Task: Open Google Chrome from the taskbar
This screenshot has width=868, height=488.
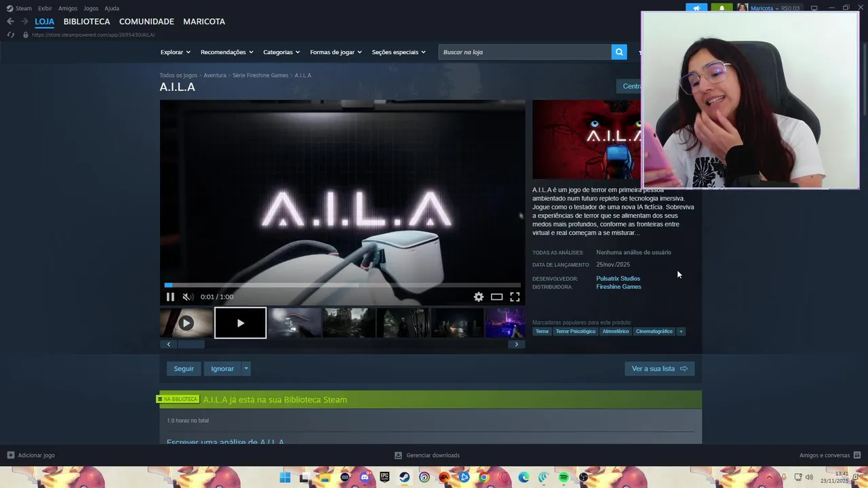Action: pyautogui.click(x=484, y=478)
